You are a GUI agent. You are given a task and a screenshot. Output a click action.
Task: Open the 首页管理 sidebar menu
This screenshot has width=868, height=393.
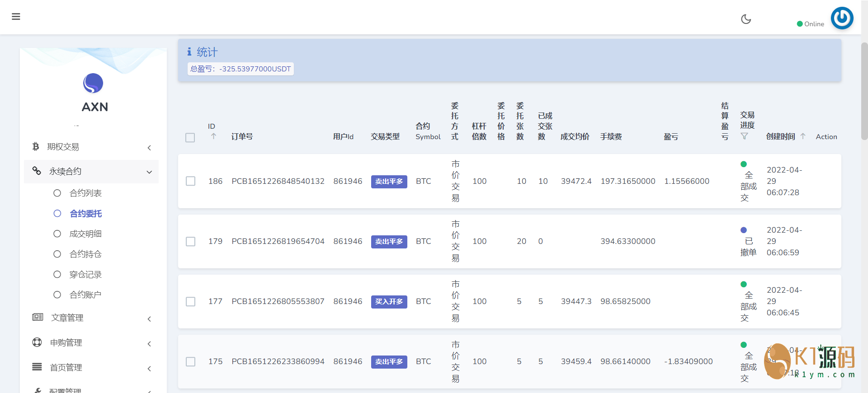(66, 367)
